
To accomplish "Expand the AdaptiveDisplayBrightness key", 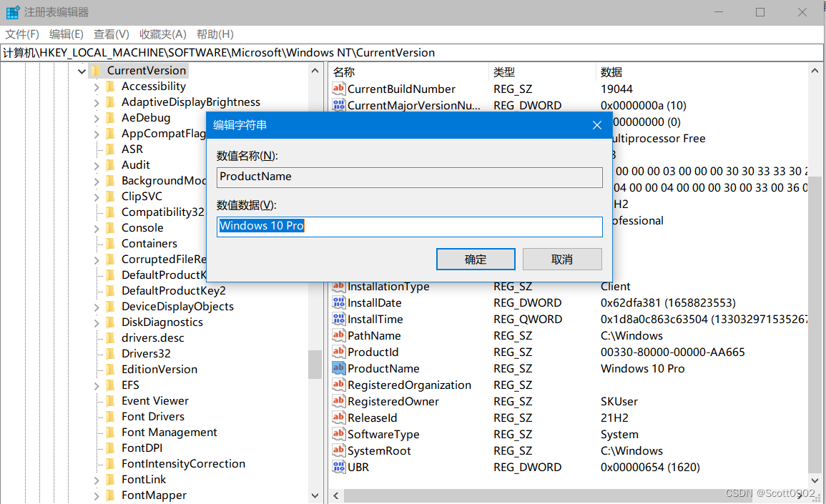I will [97, 103].
